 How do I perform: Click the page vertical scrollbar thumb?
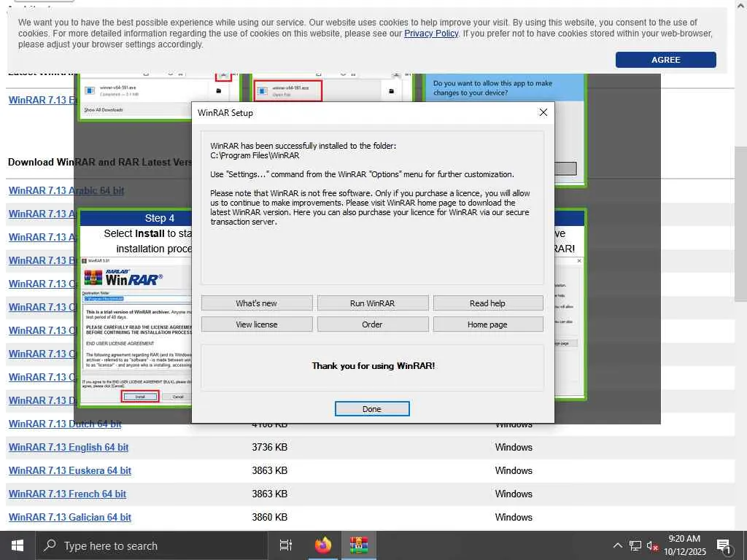click(x=740, y=224)
